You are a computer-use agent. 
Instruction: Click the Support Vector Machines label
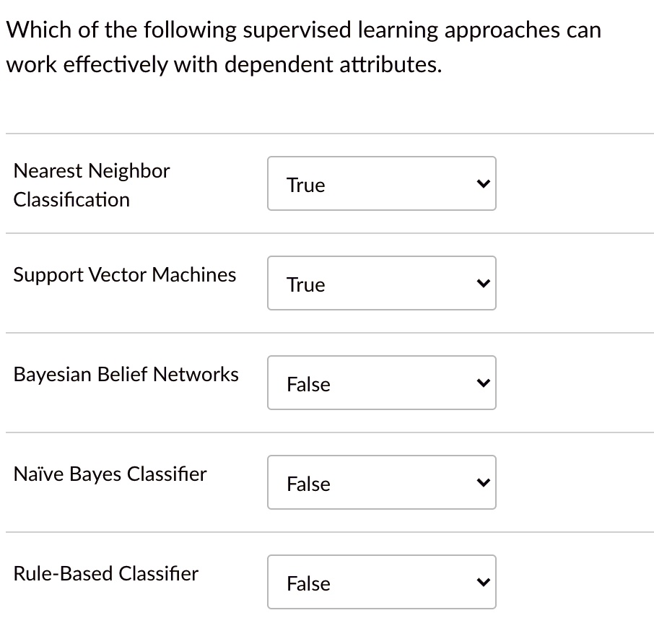pos(124,275)
